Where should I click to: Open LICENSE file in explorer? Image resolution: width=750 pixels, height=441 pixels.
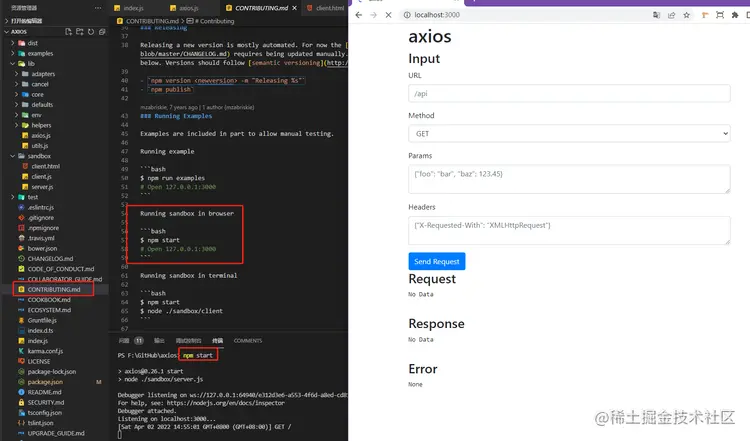(x=39, y=362)
